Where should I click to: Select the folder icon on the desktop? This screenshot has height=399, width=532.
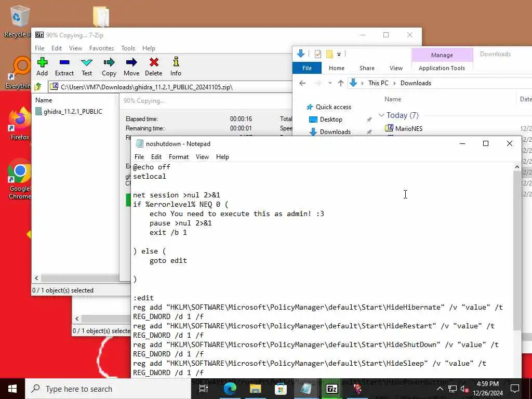coord(101,16)
